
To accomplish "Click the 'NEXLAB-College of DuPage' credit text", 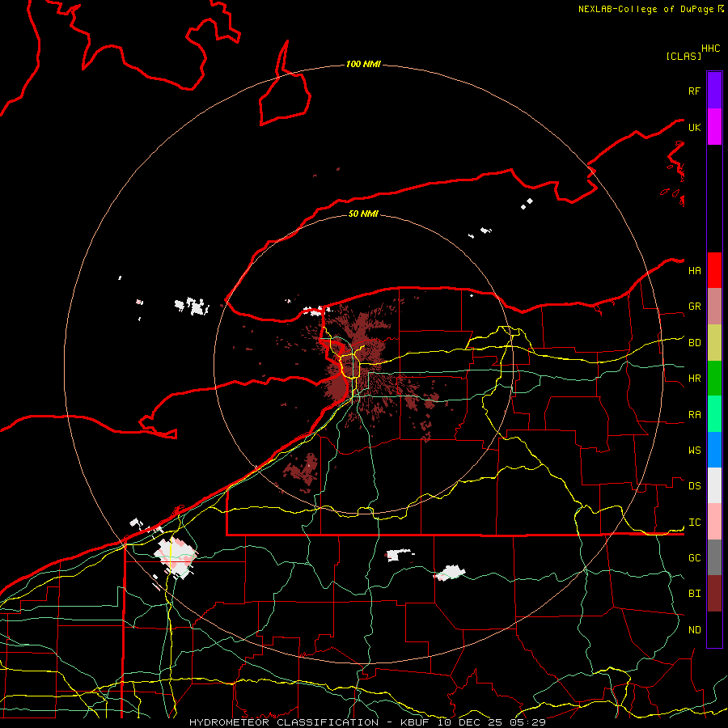I will [645, 9].
